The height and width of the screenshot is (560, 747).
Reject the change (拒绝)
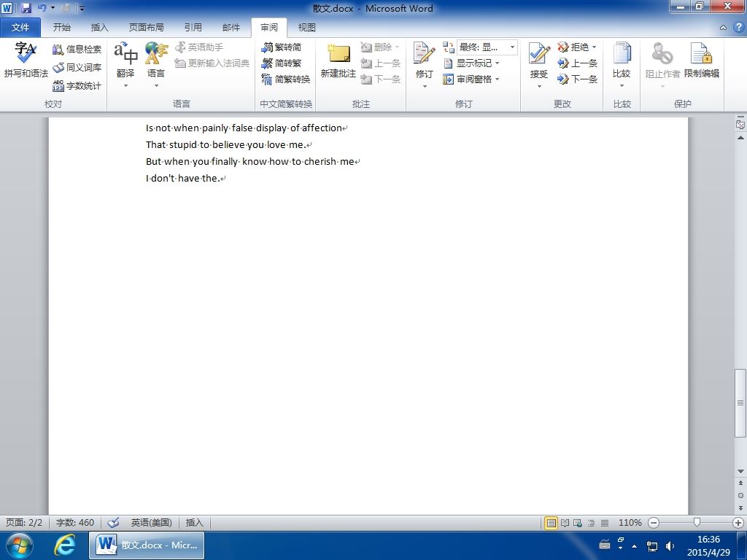tap(573, 47)
